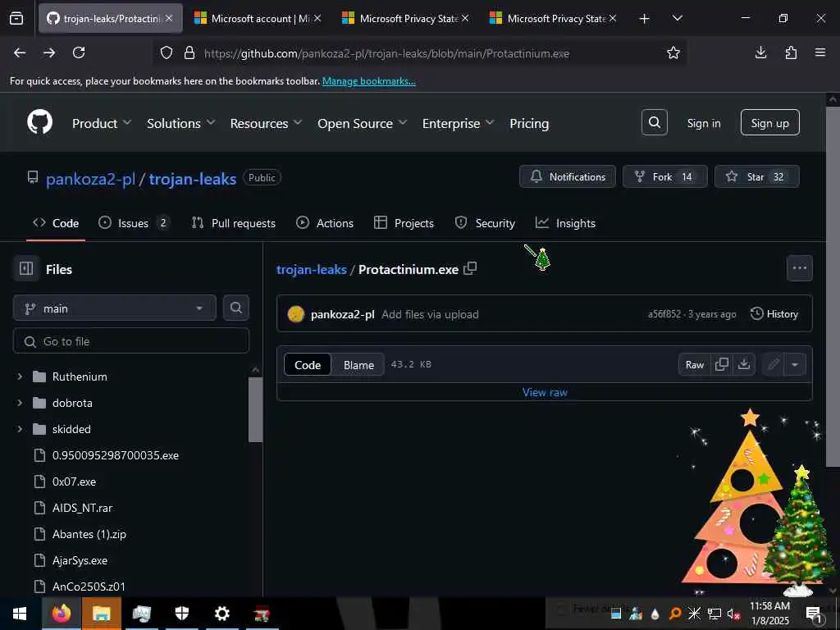This screenshot has width=840, height=630.
Task: Click the Sign in link
Action: pyautogui.click(x=703, y=123)
